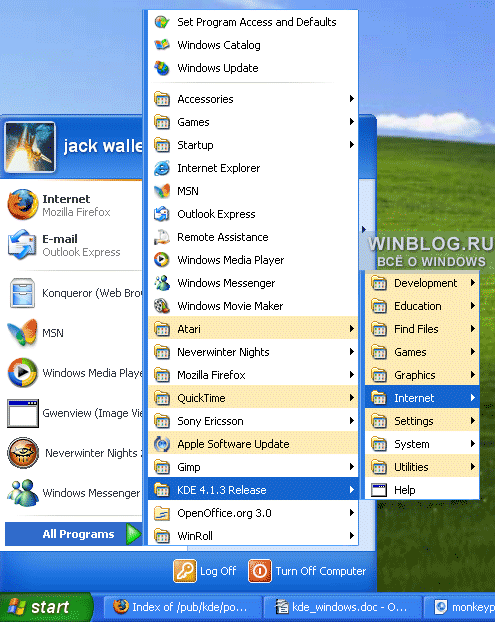This screenshot has width=495, height=622.
Task: Click the Windows Media Player icon in recent programs
Action: tap(23, 373)
